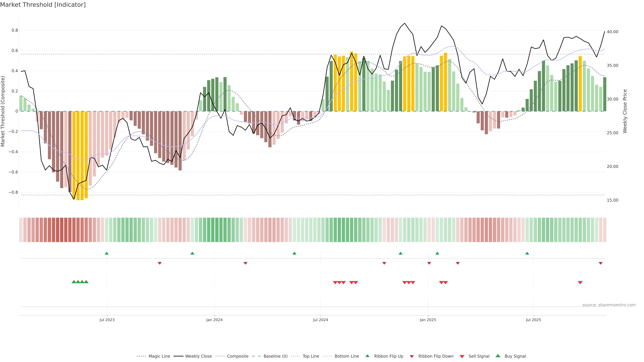644x362 pixels.
Task: Click the Market Threshold [Indicator] chart title
Action: click(43, 5)
